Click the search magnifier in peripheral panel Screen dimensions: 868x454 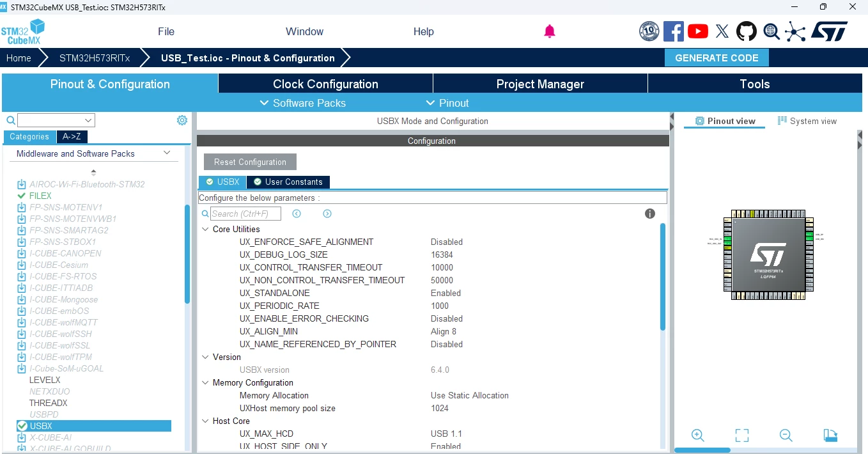[x=11, y=120]
